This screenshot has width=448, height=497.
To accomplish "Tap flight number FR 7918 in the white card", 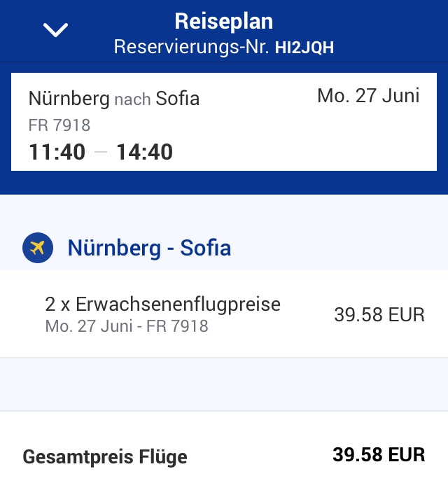I will pyautogui.click(x=59, y=126).
